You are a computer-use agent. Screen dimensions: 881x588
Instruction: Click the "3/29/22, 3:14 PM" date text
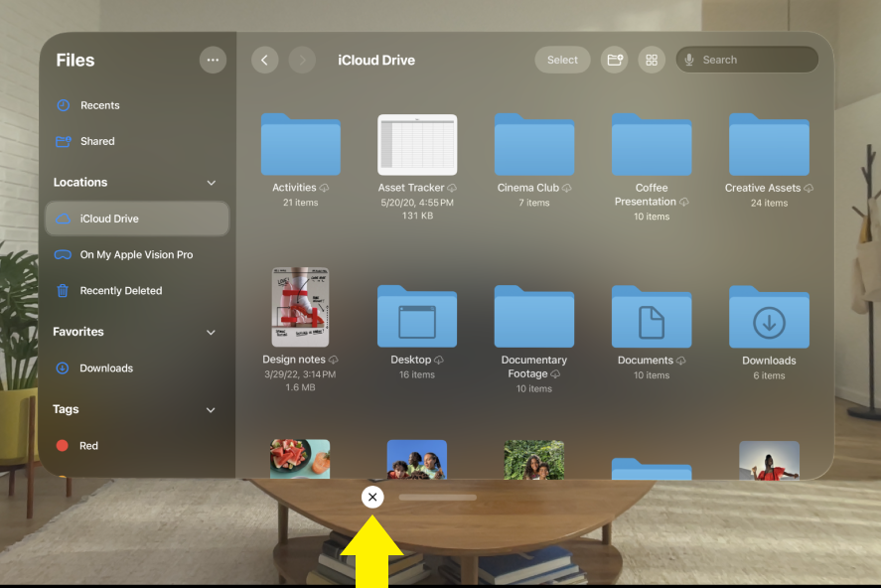coord(300,374)
